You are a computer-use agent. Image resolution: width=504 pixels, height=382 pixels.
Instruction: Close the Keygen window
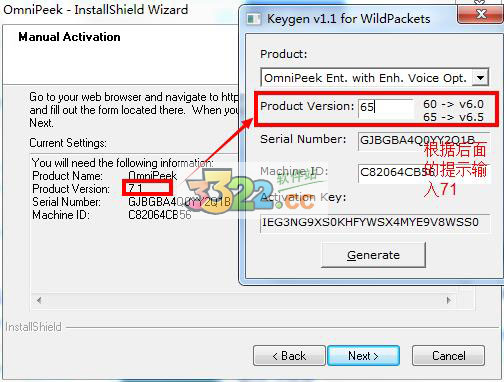point(481,14)
